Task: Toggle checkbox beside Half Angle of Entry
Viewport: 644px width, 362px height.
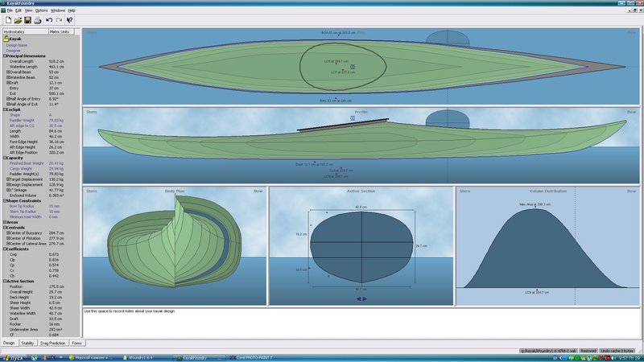Action: pos(6,99)
